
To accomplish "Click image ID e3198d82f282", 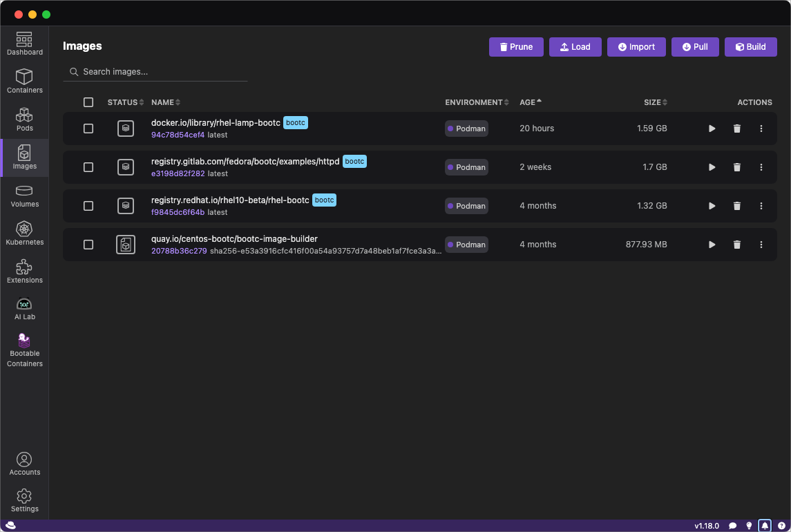I will click(x=178, y=173).
